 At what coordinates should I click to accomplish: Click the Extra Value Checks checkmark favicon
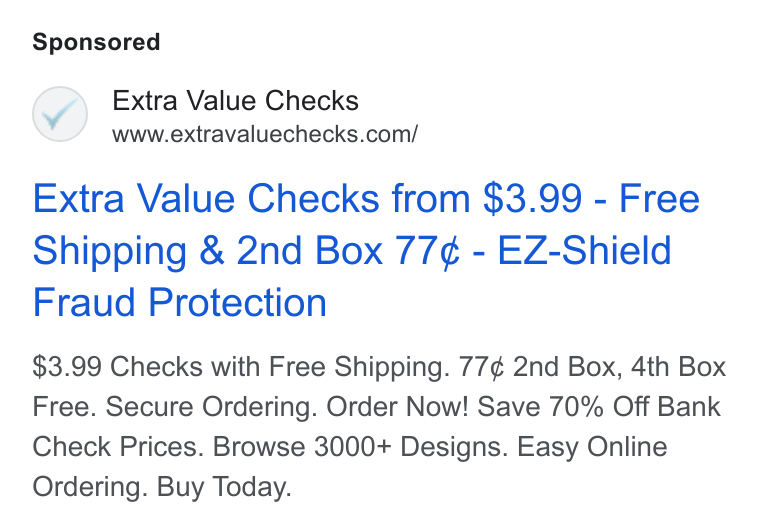(60, 114)
